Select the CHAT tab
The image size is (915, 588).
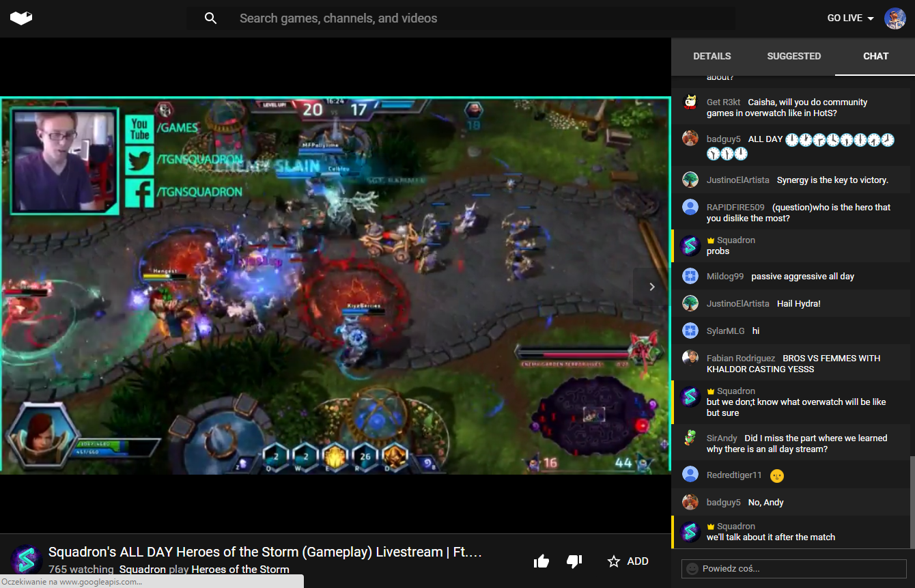pos(875,56)
